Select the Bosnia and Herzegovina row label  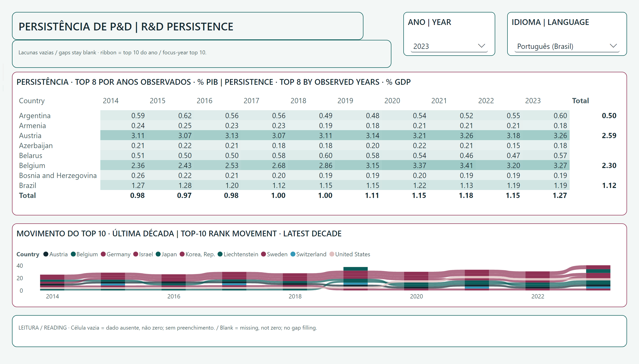click(x=58, y=176)
